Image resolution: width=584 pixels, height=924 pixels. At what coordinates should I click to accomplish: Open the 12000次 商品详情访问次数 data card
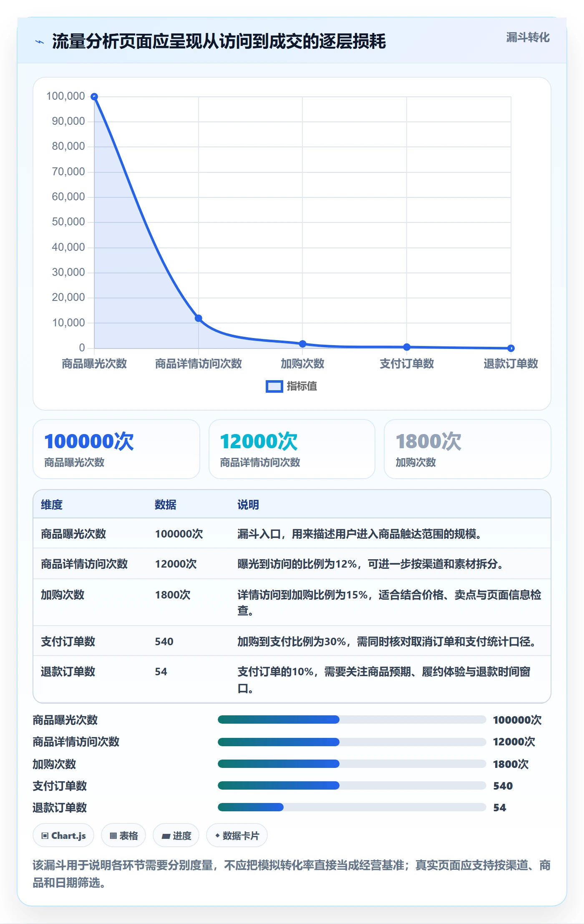(292, 449)
